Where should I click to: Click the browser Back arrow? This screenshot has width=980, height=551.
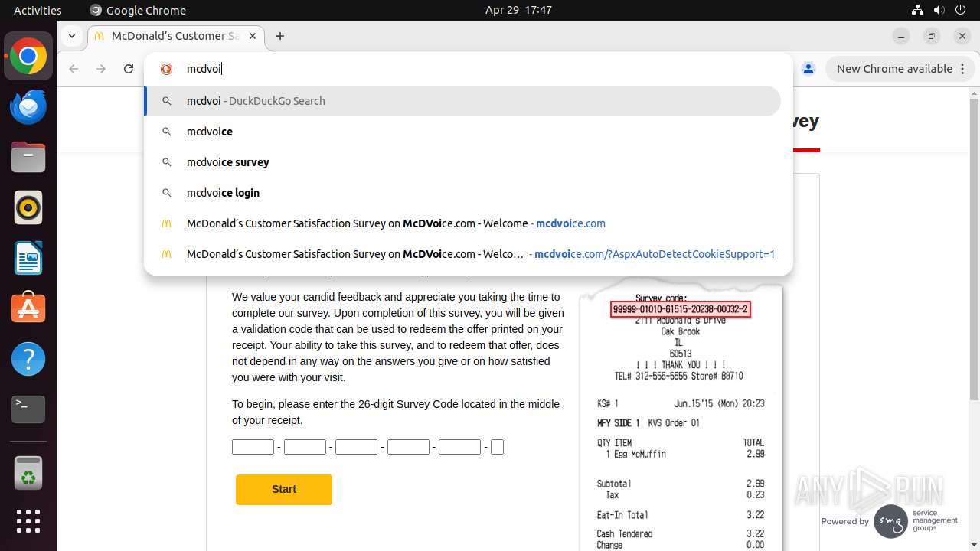(x=73, y=69)
